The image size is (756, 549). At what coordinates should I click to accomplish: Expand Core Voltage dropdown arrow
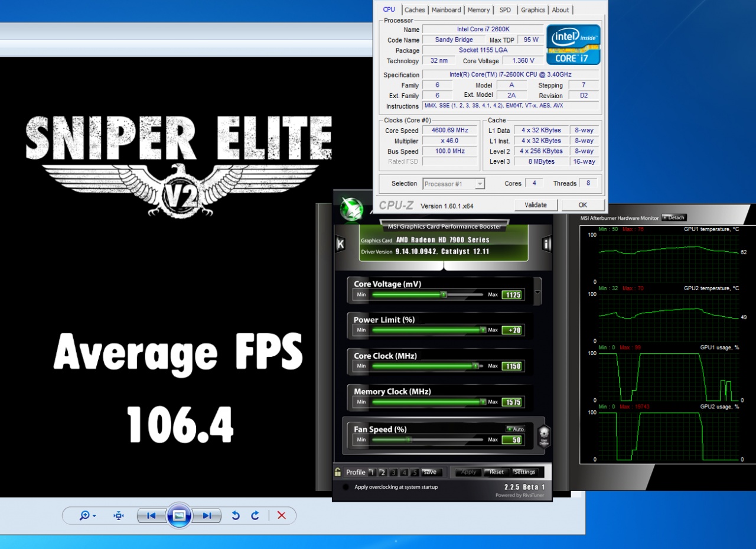coord(537,292)
